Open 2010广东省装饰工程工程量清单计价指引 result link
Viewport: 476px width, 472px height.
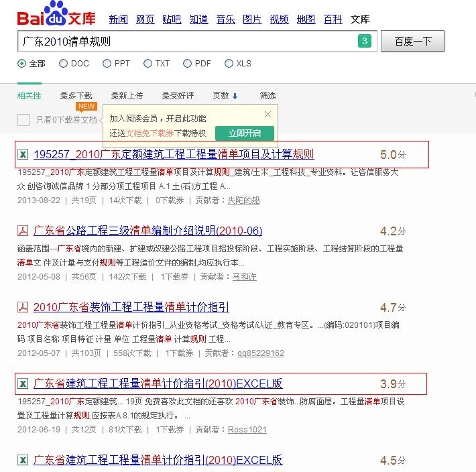coord(131,307)
